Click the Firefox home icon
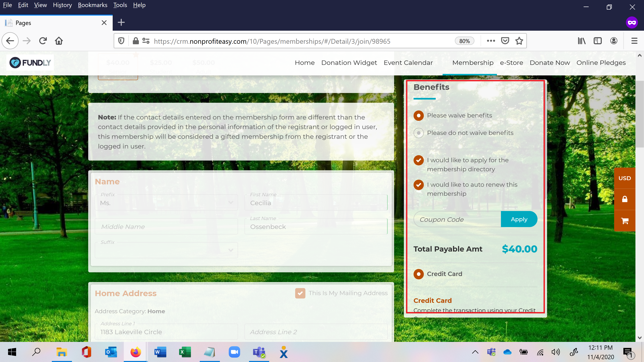Viewport: 644px width, 362px height. point(59,41)
